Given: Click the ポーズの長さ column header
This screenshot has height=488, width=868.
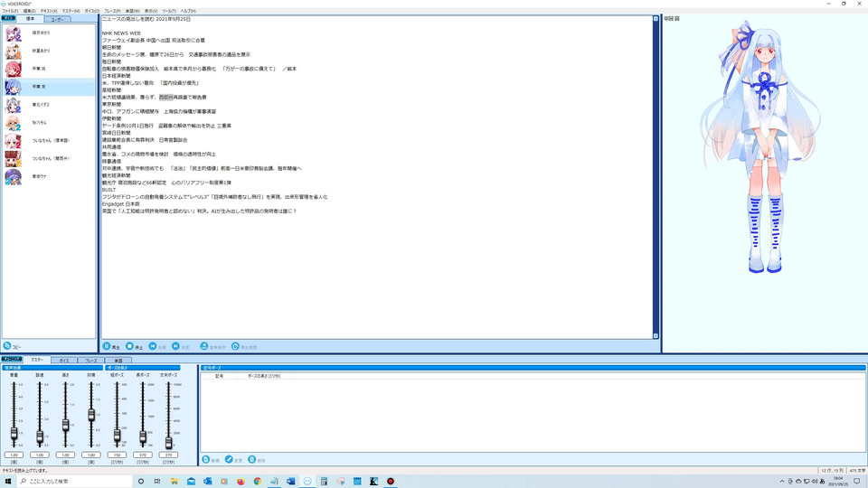Looking at the screenshot, I should [x=264, y=376].
